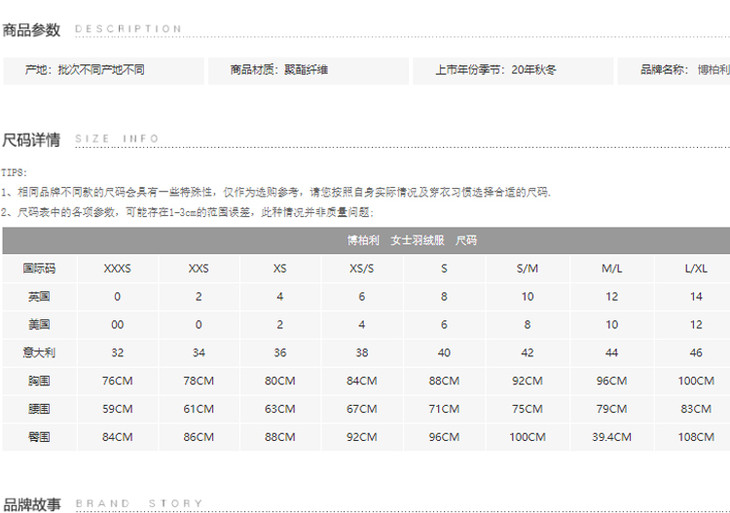Select the 00 US size cell
This screenshot has width=730, height=513.
(117, 325)
